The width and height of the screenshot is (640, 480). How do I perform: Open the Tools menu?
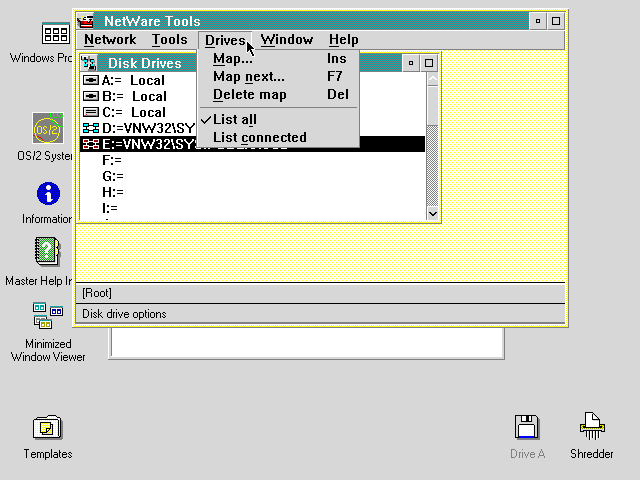169,40
